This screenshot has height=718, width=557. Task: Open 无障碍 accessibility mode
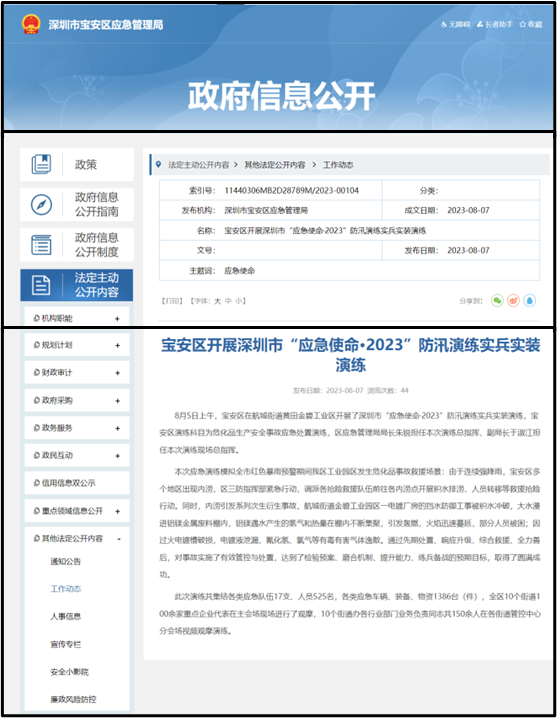click(455, 24)
